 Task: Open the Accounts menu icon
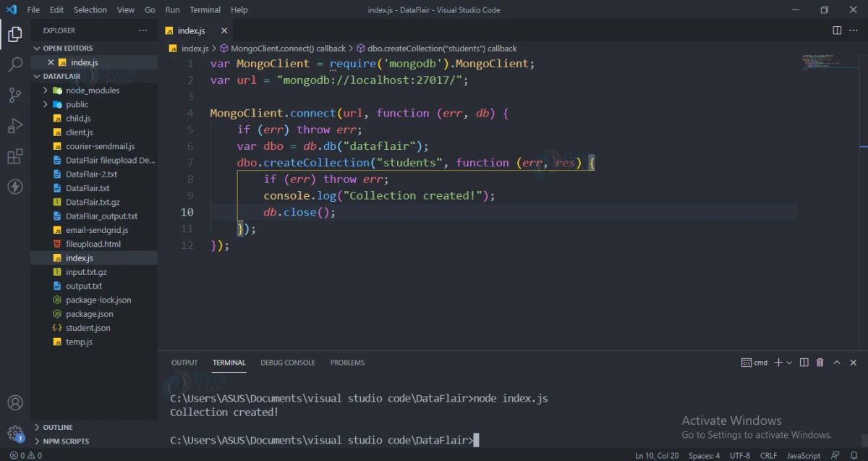(15, 403)
